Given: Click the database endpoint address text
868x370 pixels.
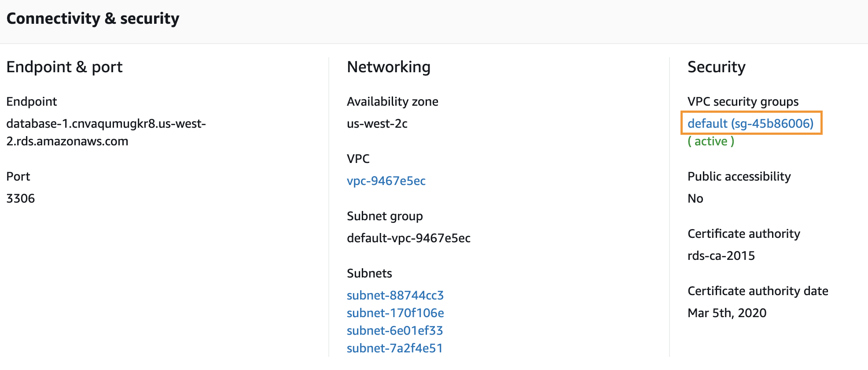Looking at the screenshot, I should [106, 132].
